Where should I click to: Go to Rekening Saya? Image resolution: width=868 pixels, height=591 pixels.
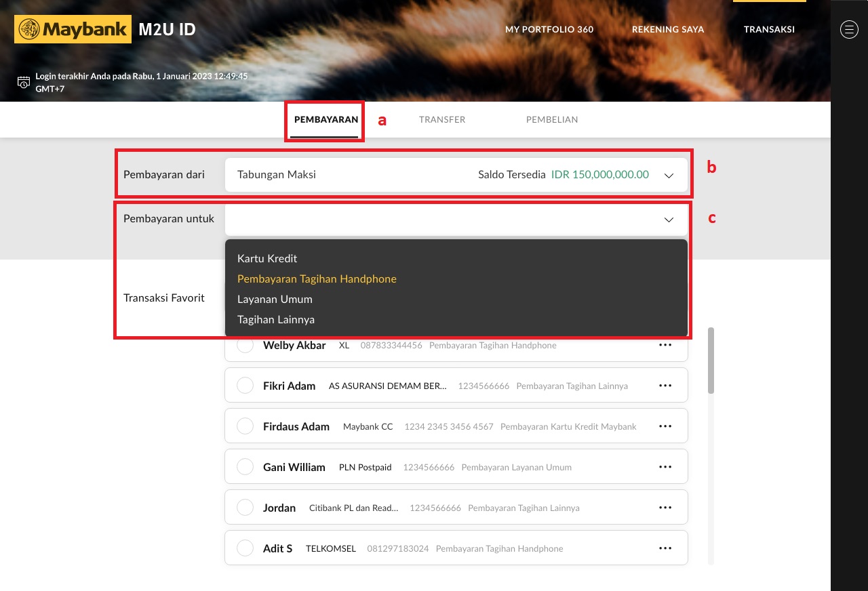[668, 29]
